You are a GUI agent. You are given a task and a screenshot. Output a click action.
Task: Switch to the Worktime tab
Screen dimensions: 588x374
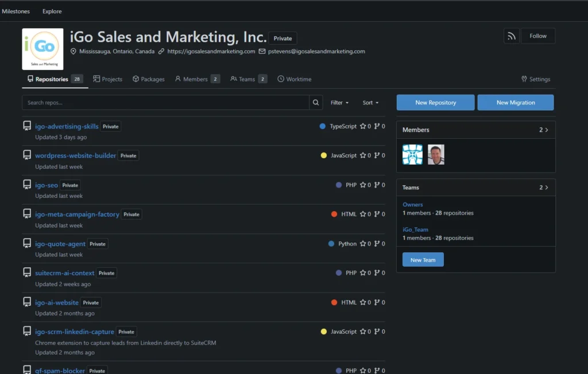[295, 79]
